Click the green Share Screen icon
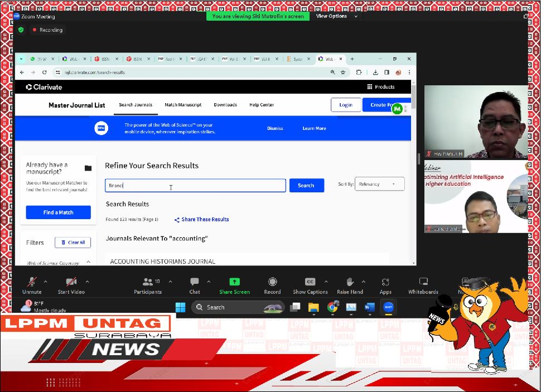Viewport: 541px width, 392px height. 234,282
